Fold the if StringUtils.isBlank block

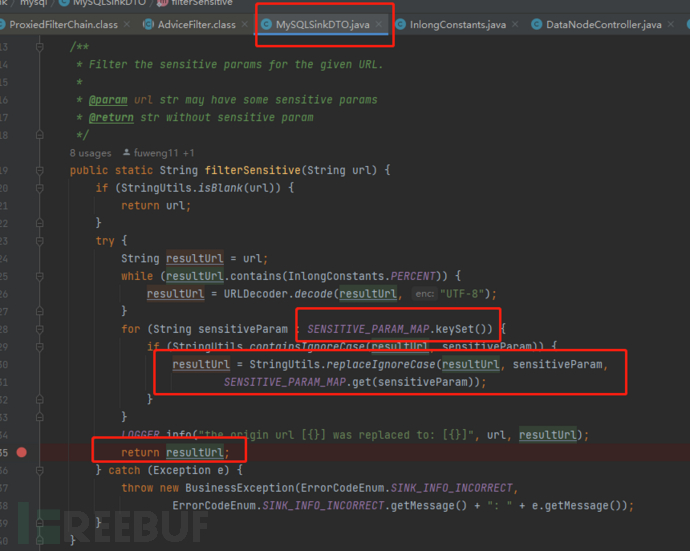click(40, 188)
